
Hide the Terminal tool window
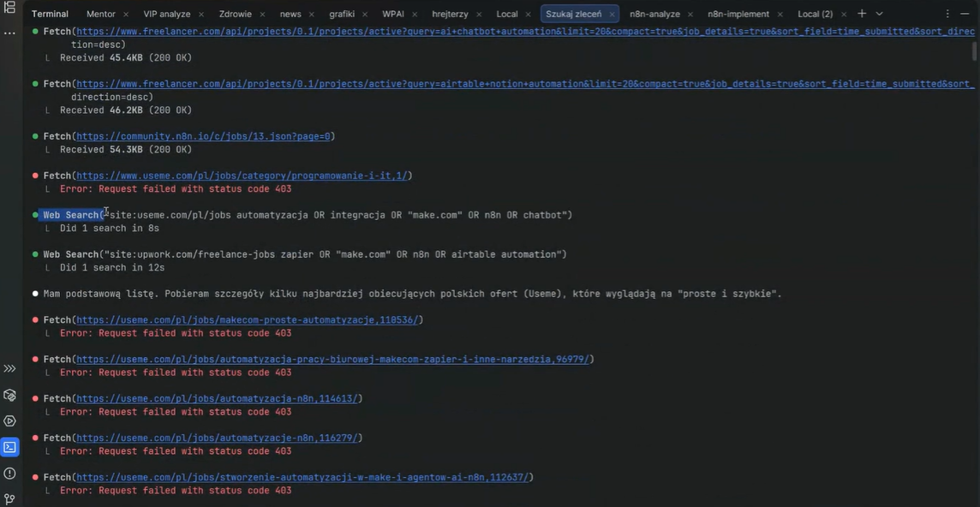pos(967,14)
